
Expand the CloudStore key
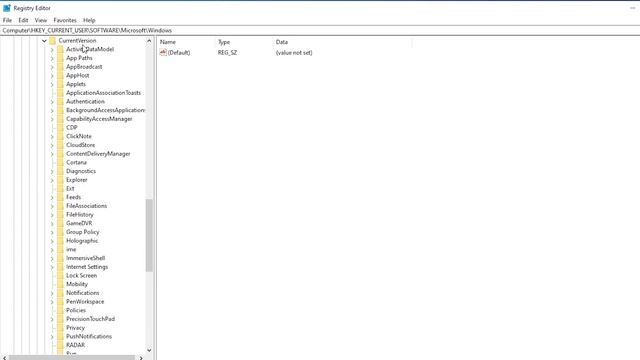tap(52, 145)
